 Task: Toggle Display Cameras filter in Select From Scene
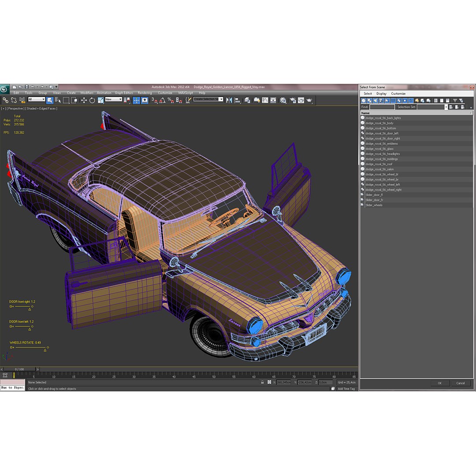(x=381, y=100)
